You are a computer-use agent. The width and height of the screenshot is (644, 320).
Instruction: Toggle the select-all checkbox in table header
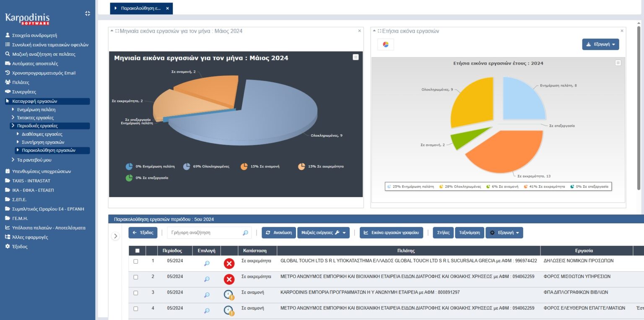[137, 251]
